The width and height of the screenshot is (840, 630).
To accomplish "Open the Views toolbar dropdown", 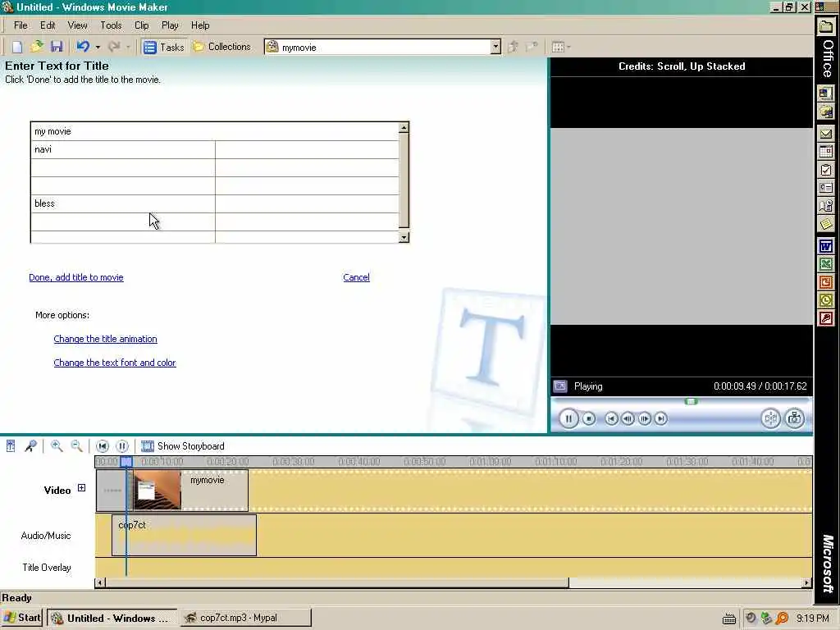I will point(560,47).
